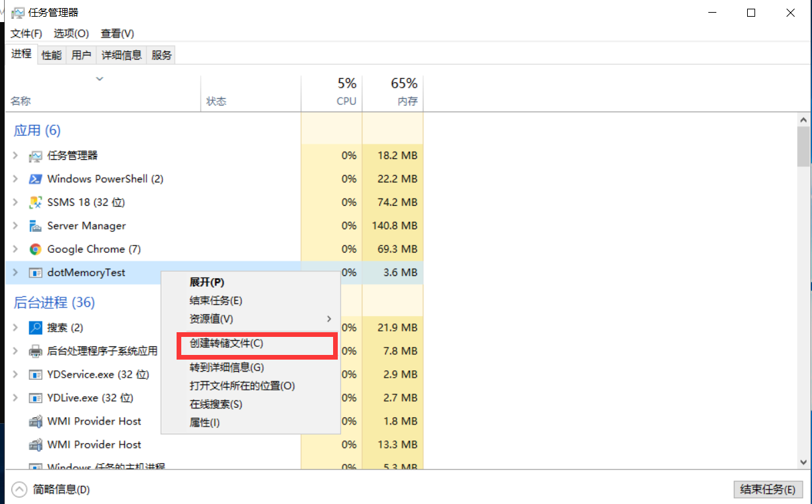Image resolution: width=812 pixels, height=504 pixels.
Task: Click the scrollbar up arrow
Action: tap(804, 119)
